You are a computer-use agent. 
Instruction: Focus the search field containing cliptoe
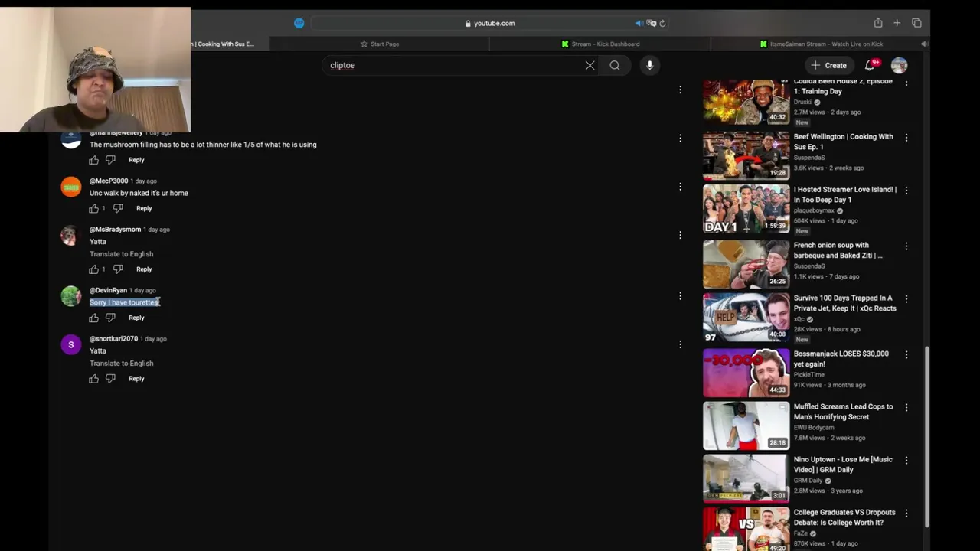(452, 65)
